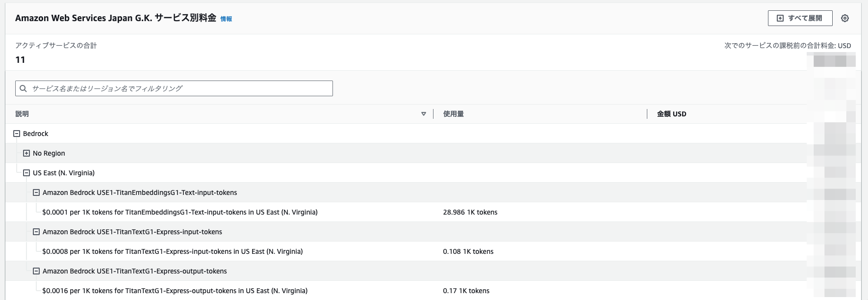This screenshot has height=300, width=868.
Task: Collapse TitanTextG1-Express-input-tokens group
Action: pos(36,232)
